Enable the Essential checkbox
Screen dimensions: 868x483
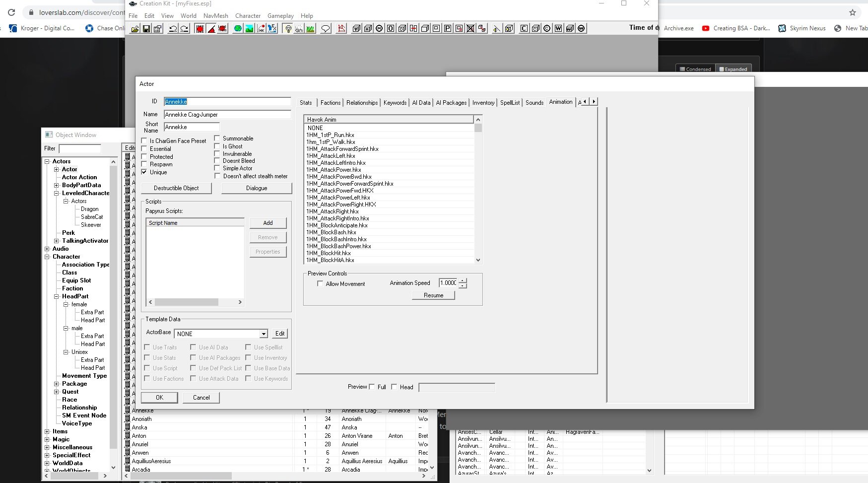click(144, 149)
